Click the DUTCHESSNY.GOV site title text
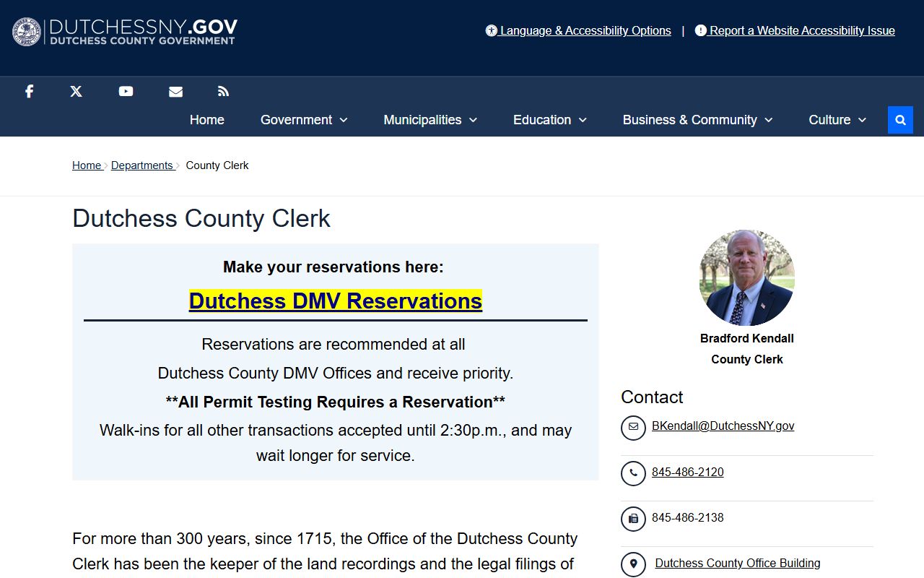Screen dimensions: 924x578 (x=143, y=27)
